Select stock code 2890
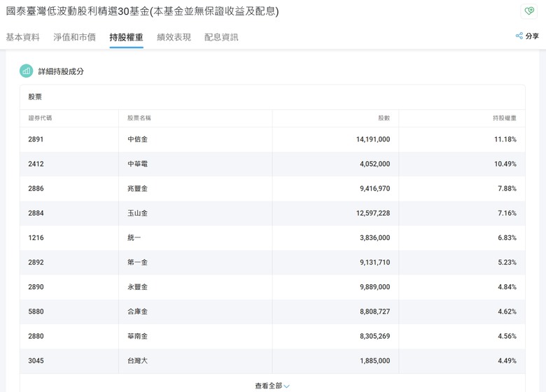 36,287
